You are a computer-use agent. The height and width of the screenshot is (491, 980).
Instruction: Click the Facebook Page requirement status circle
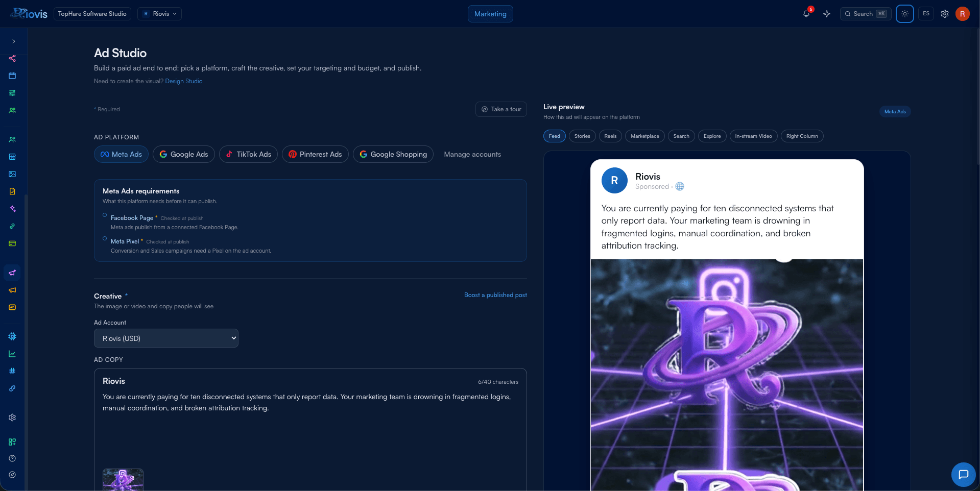click(105, 215)
